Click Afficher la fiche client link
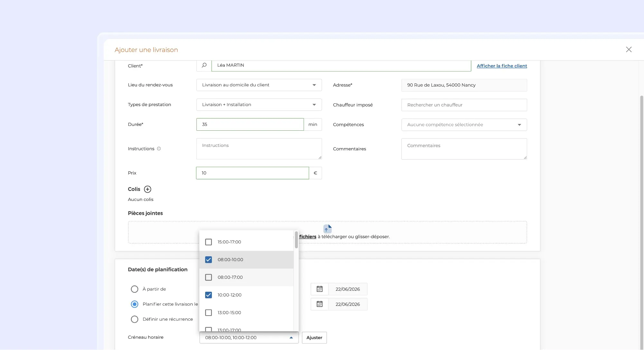 (x=502, y=66)
